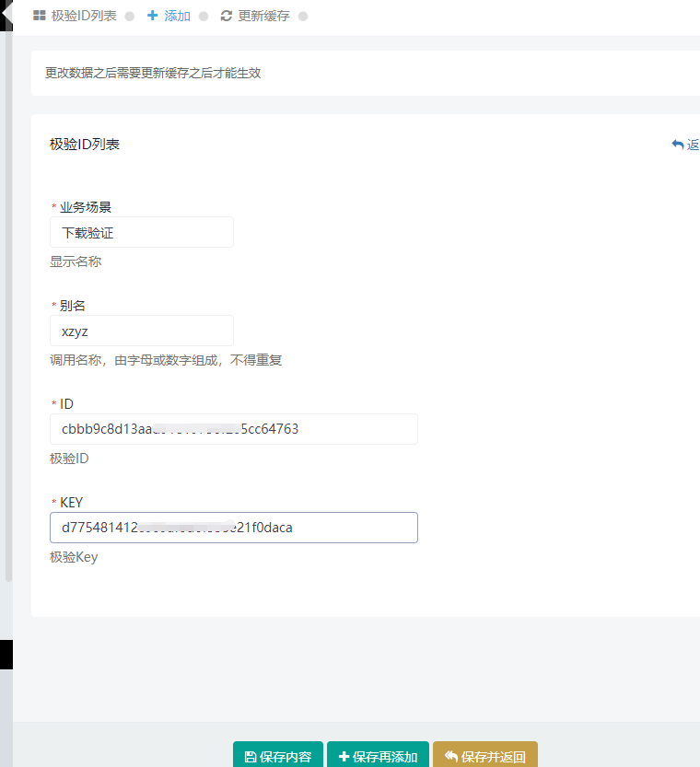This screenshot has width=700, height=767.
Task: Click the 别名 field label
Action: [73, 306]
